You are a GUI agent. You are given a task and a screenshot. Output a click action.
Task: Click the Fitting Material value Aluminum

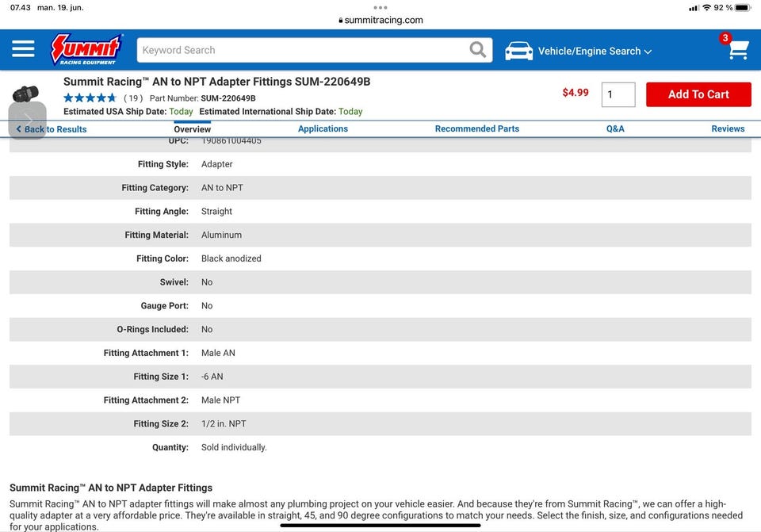tap(221, 235)
